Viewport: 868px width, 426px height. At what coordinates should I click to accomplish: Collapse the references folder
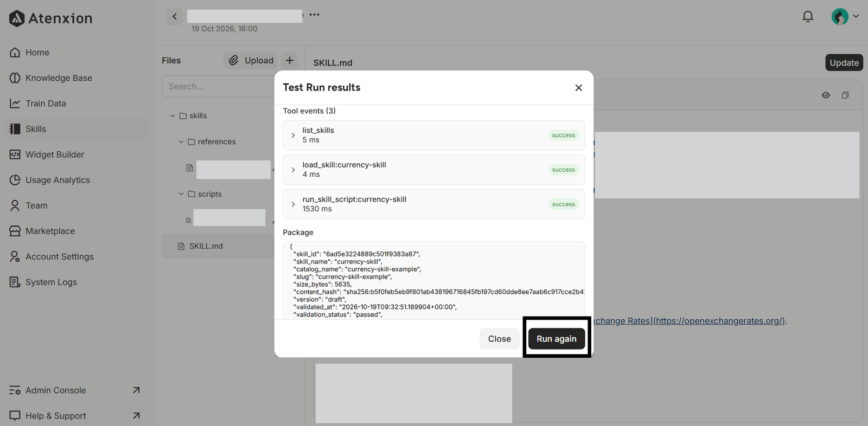(x=181, y=142)
